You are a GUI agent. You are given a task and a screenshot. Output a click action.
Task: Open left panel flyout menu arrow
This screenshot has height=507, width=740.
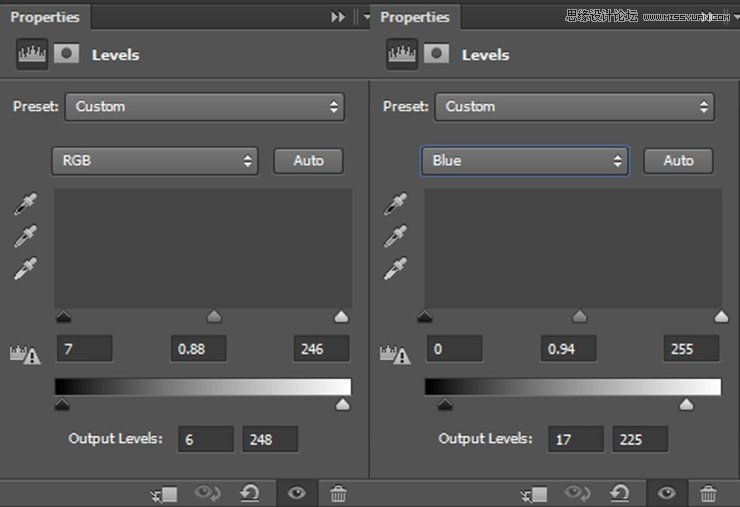click(366, 17)
